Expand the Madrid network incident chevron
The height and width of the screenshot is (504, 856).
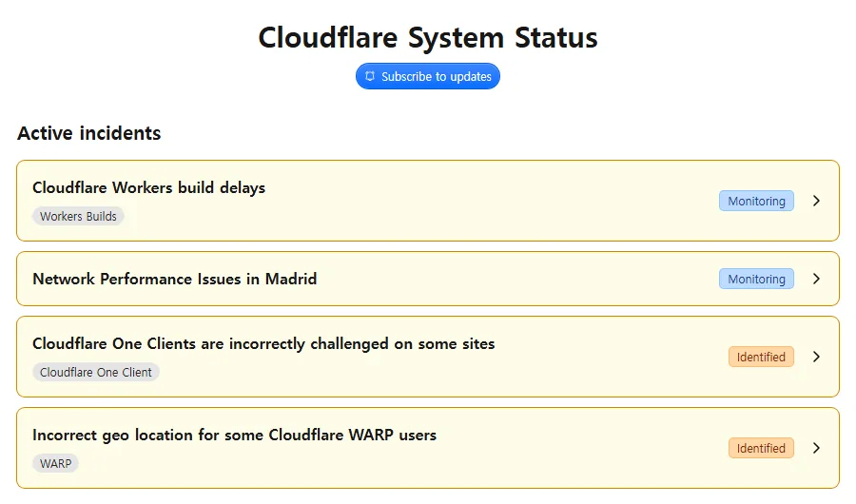[816, 279]
